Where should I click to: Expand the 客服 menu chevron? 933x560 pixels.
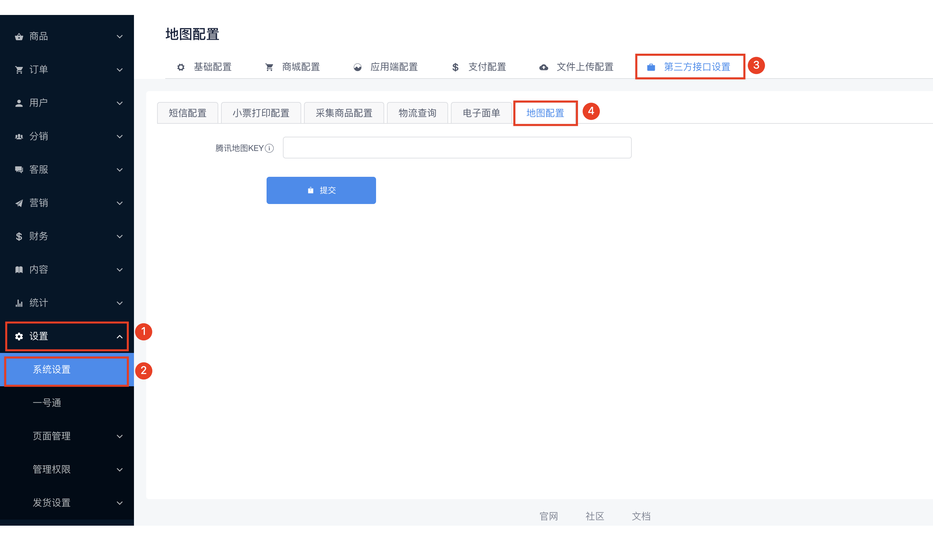120,170
